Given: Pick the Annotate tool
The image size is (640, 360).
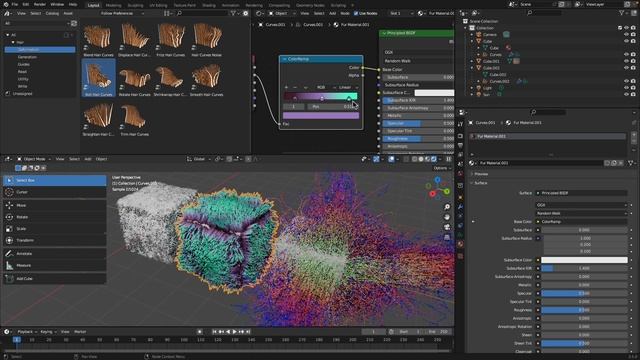Looking at the screenshot, I should pos(55,253).
